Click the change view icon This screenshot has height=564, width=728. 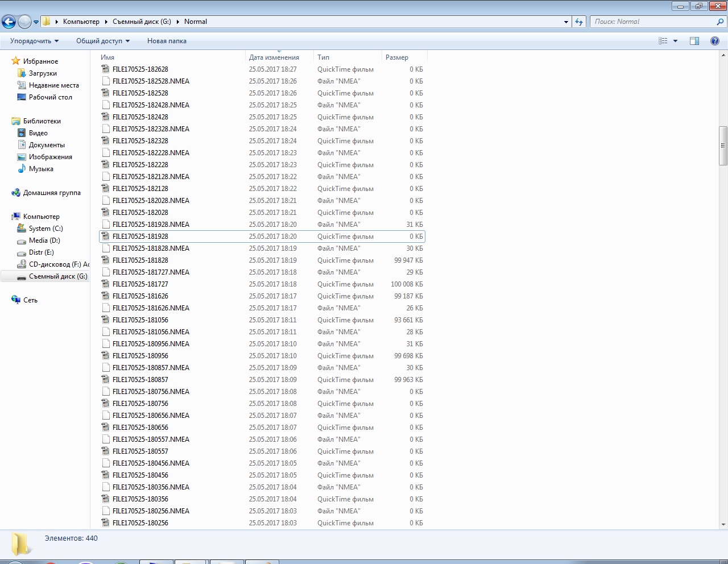pyautogui.click(x=663, y=41)
